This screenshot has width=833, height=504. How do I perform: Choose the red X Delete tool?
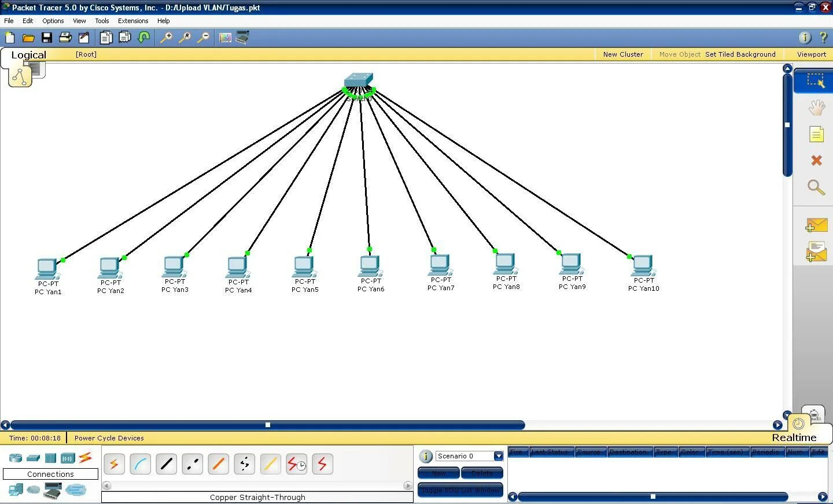point(816,160)
